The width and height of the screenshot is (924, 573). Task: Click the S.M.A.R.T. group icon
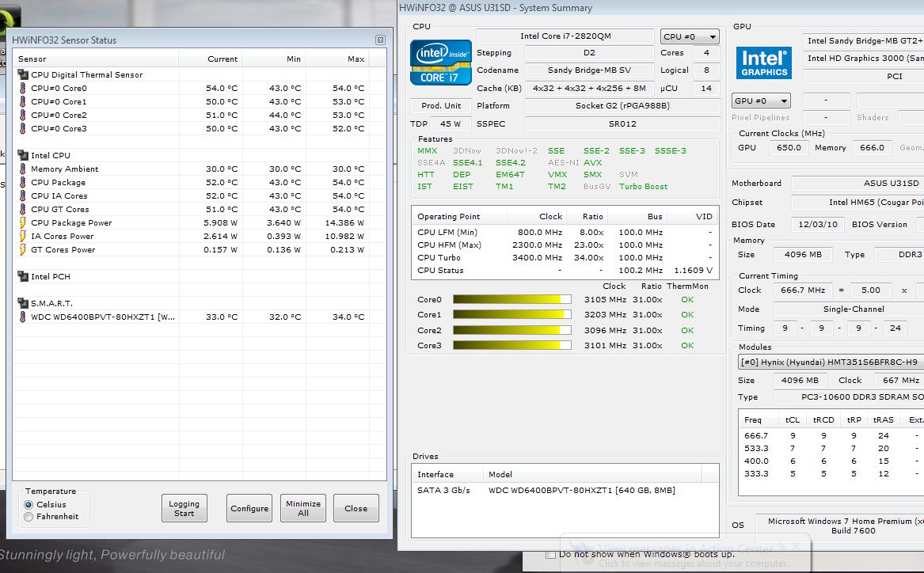[x=23, y=303]
